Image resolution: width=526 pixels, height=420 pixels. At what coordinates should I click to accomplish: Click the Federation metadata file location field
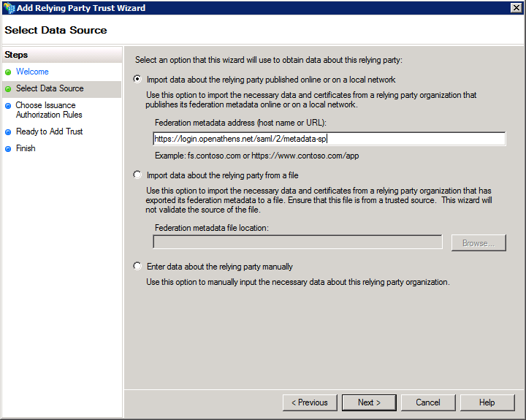tap(297, 243)
